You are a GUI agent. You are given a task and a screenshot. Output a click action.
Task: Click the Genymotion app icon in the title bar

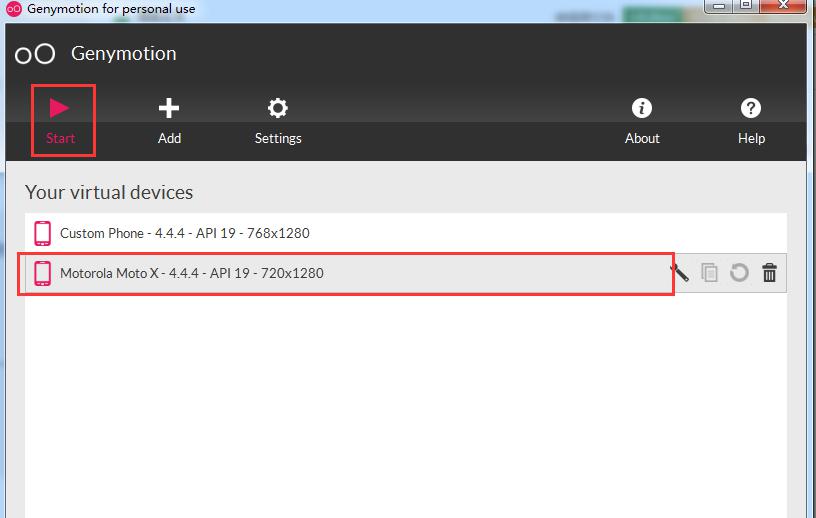click(14, 9)
